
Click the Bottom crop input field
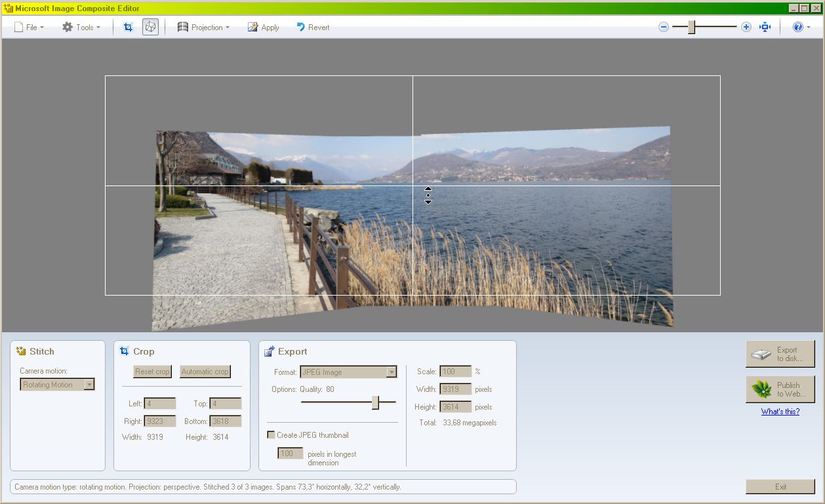click(x=226, y=421)
